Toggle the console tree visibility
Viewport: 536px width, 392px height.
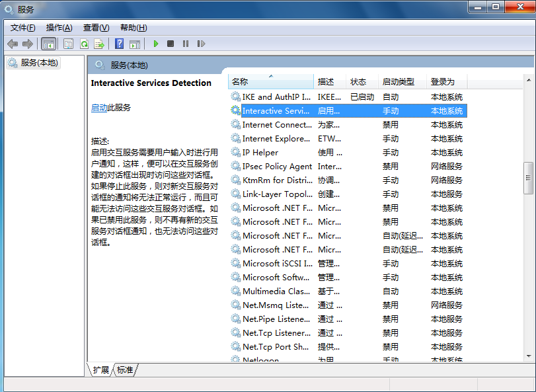(x=50, y=43)
